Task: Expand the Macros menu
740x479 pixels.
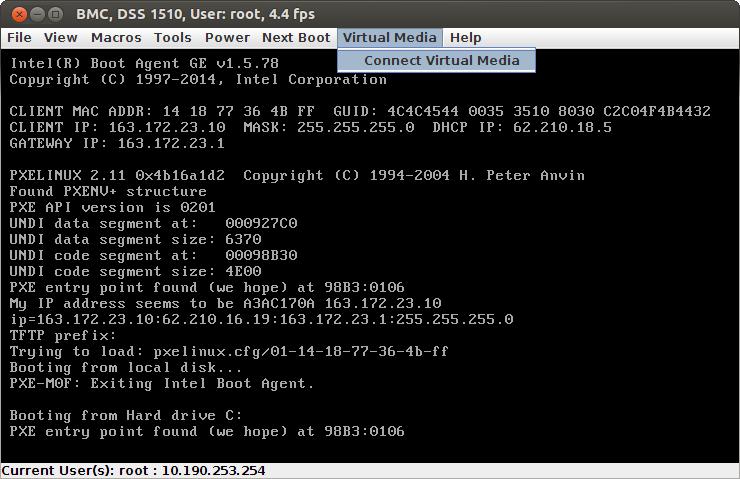Action: (x=116, y=38)
